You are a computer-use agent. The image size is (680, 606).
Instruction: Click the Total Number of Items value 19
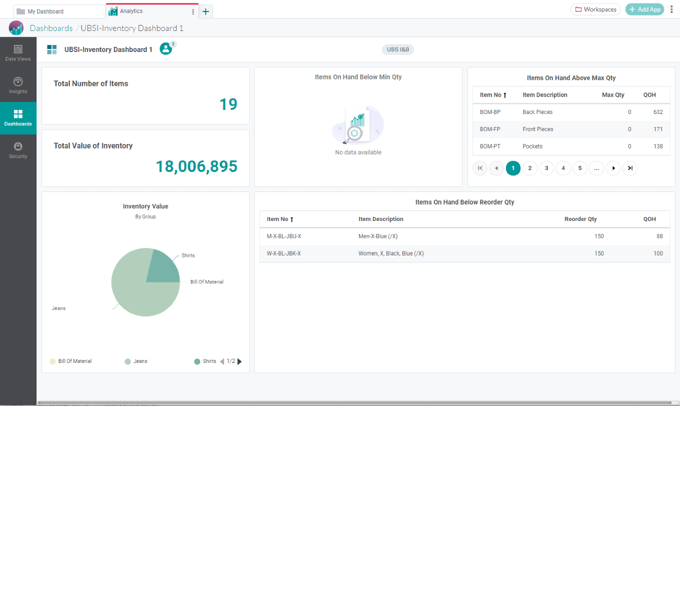228,104
